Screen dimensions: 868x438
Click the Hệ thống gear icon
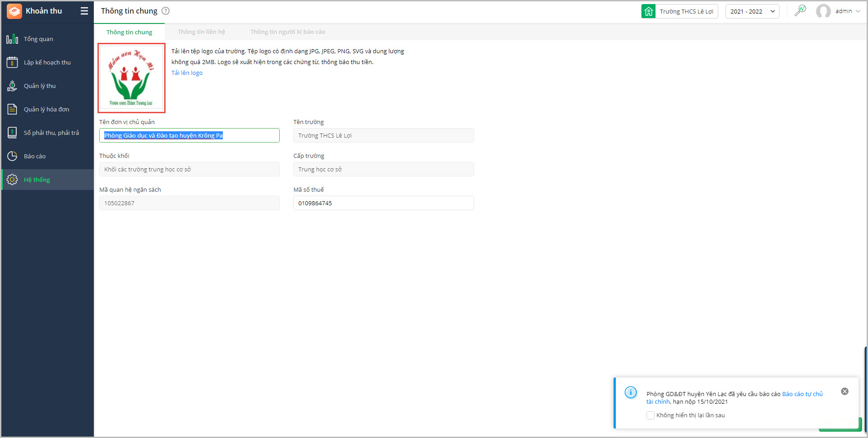click(12, 180)
